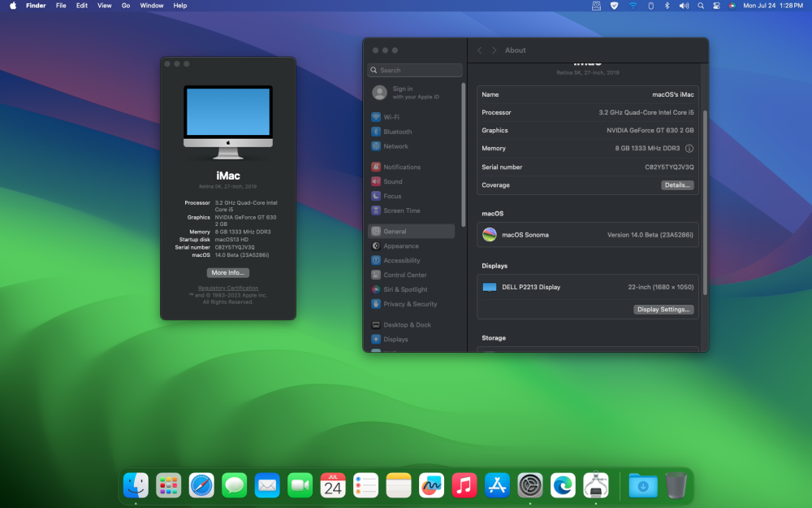Screen dimensions: 812x508
Task: Open Calendar from the Dock
Action: [x=333, y=486]
